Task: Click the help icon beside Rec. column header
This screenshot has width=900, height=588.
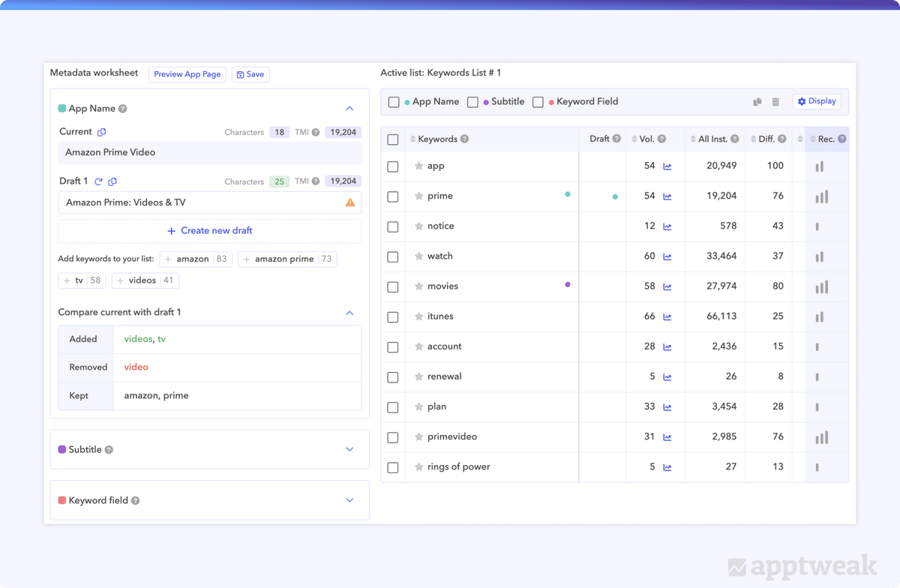Action: 842,139
